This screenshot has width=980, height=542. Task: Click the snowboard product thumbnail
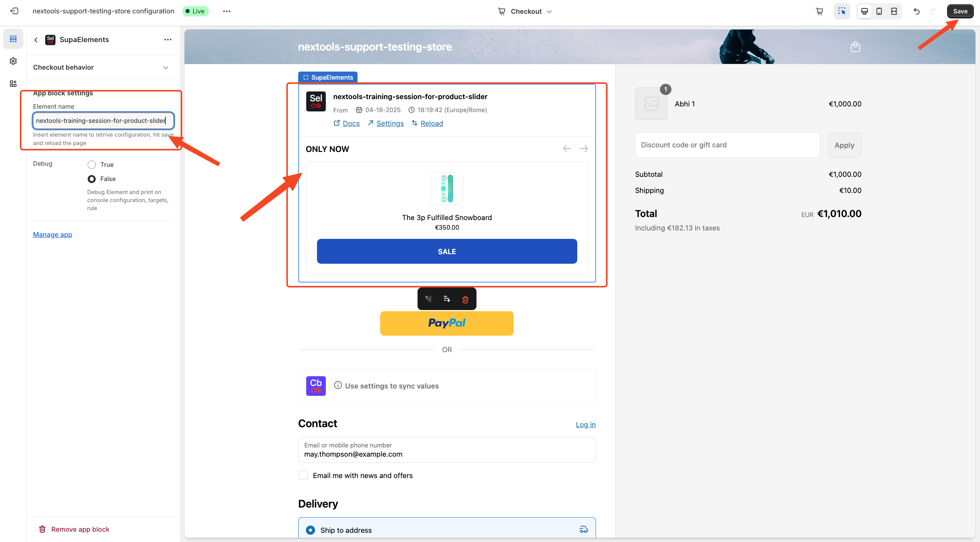[447, 188]
